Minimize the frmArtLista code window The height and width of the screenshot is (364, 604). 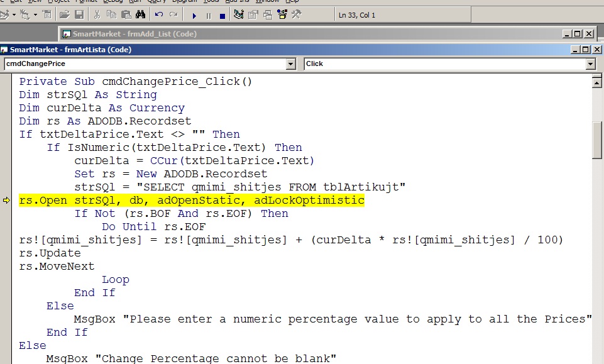(x=575, y=50)
